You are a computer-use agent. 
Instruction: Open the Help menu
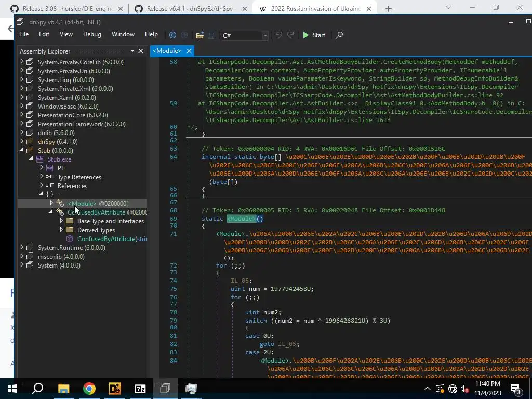tap(151, 34)
